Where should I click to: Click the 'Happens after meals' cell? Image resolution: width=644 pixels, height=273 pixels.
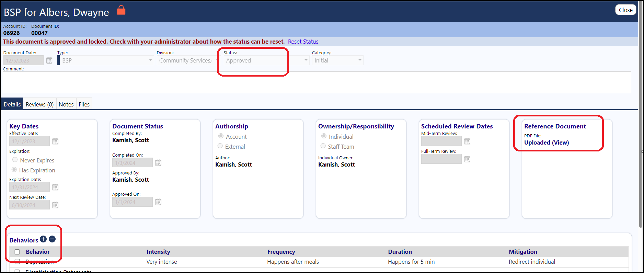[x=293, y=262]
